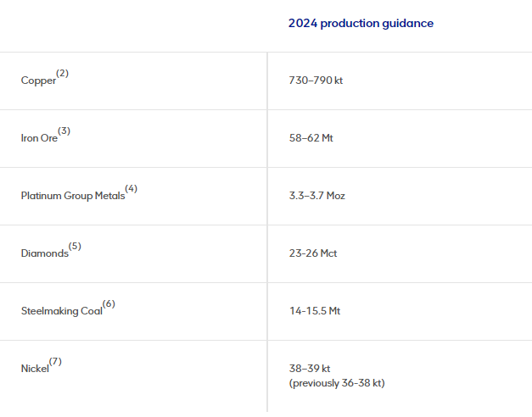
Task: Select the 58–62 Mt iron ore value
Action: (x=311, y=138)
